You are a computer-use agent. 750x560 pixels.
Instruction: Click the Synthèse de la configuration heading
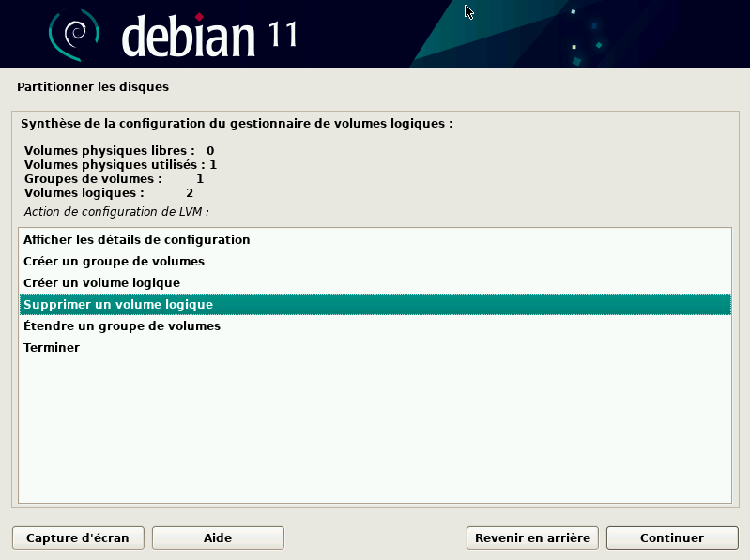pos(237,123)
